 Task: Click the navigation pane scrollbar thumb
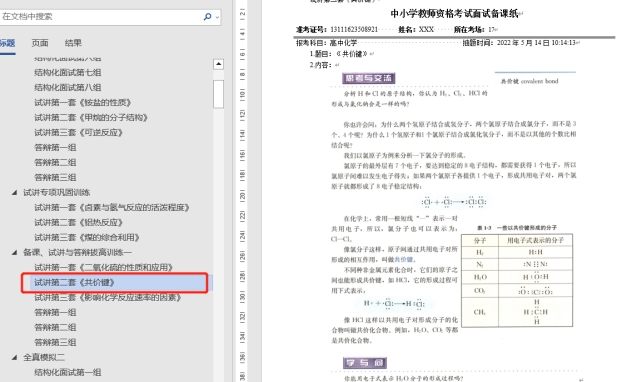218,94
